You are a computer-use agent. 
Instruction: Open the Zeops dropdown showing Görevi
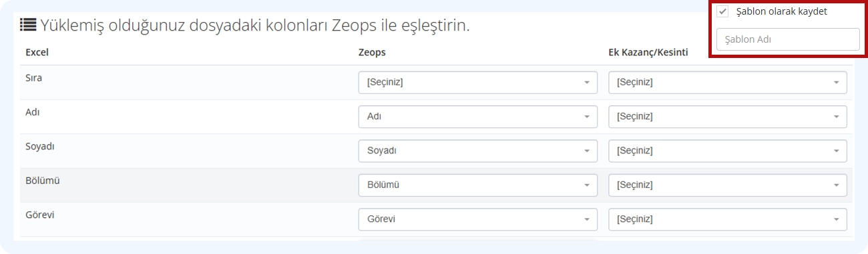(x=477, y=219)
